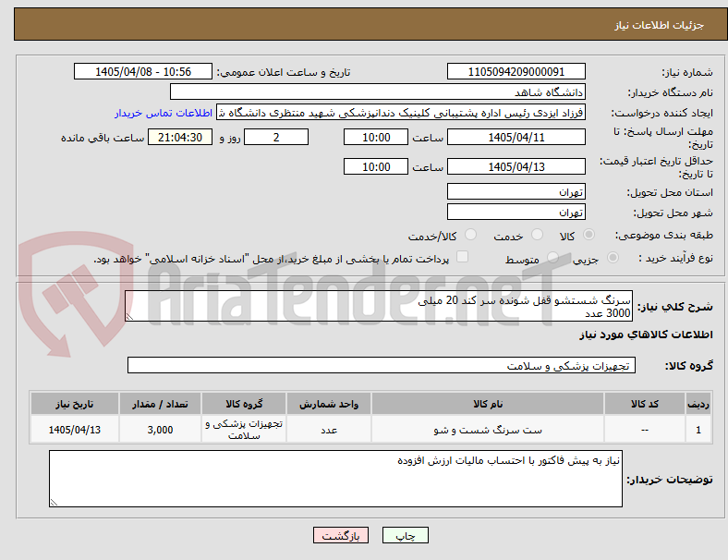Viewport: 728px width, 560px height.
Task: Click the واحد شمارش column header
Action: 329,404
